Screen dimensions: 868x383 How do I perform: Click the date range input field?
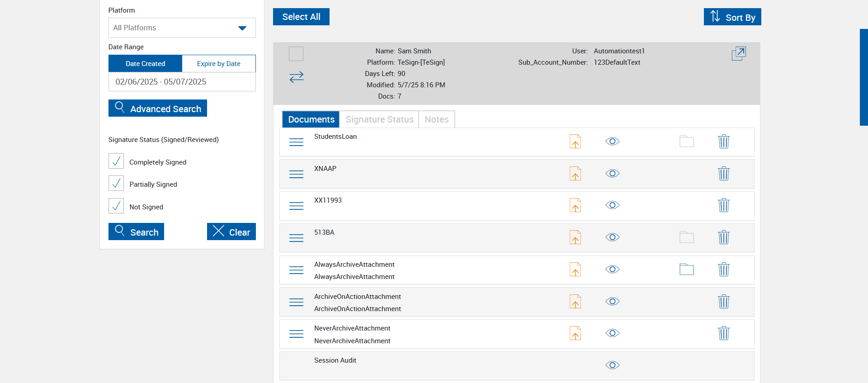[x=182, y=82]
